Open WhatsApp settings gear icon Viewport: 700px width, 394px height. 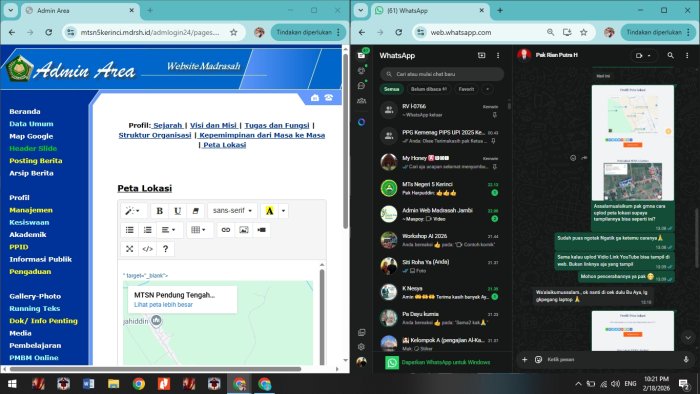[x=362, y=347]
